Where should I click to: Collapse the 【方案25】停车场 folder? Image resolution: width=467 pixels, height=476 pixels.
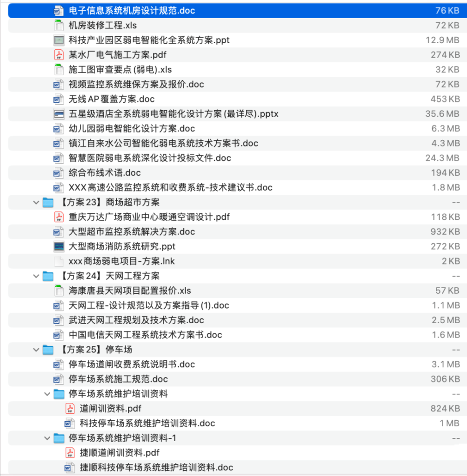click(36, 349)
